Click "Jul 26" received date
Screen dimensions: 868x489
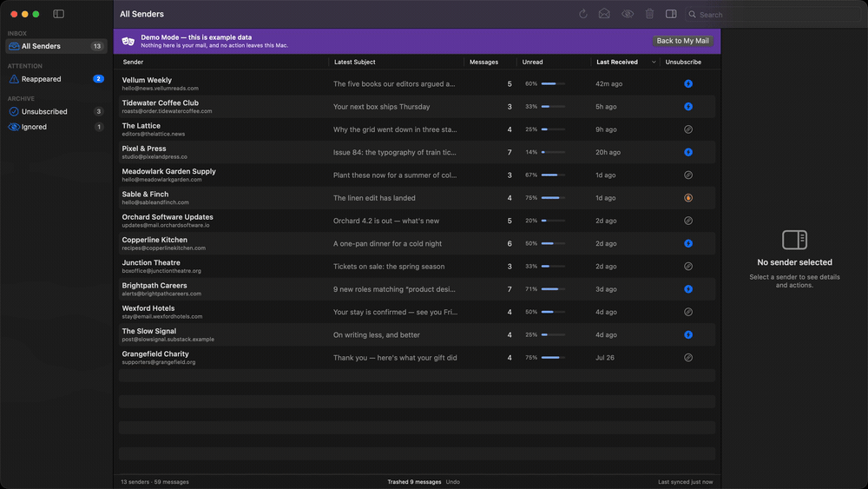(x=605, y=358)
